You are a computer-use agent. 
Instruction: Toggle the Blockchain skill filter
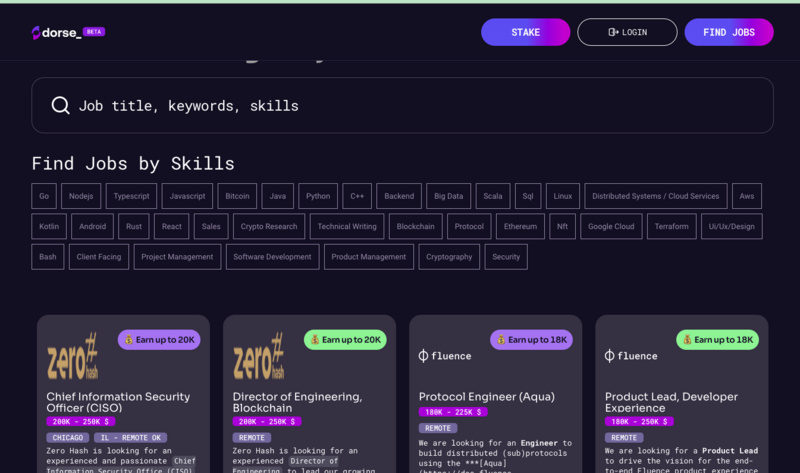[415, 226]
